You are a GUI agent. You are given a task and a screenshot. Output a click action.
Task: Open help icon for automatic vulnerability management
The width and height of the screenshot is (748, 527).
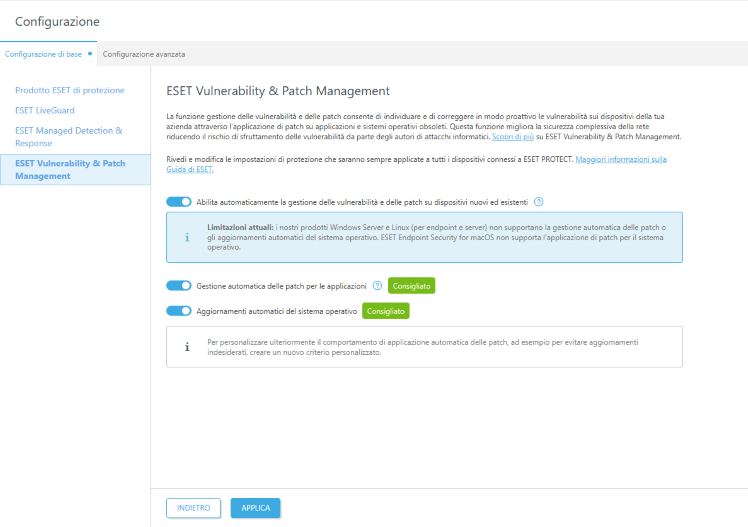tap(538, 202)
